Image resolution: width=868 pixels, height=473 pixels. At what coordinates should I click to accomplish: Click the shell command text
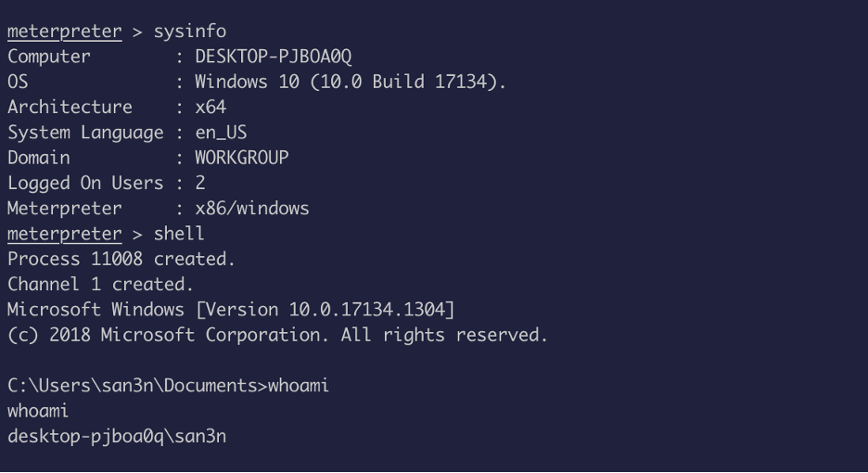tap(179, 234)
